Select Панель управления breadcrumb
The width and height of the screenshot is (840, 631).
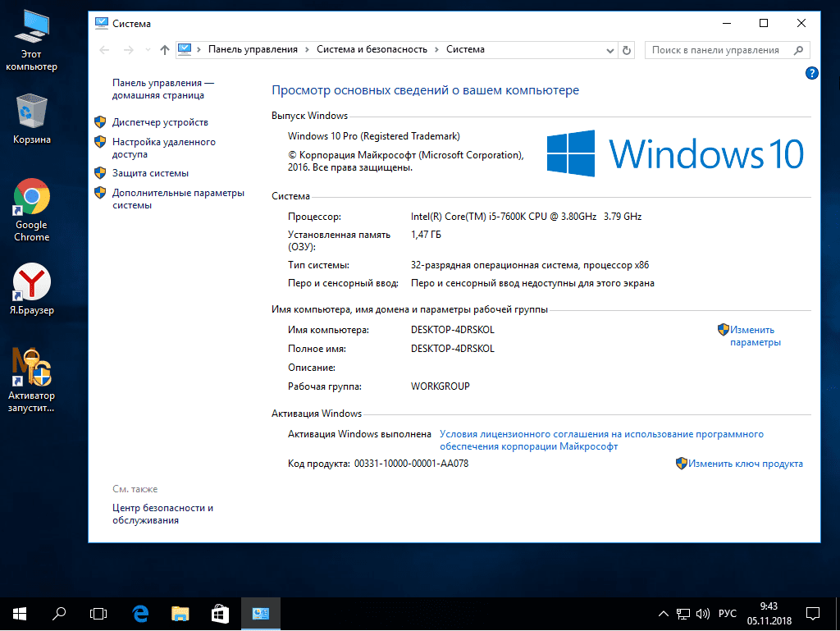click(253, 49)
